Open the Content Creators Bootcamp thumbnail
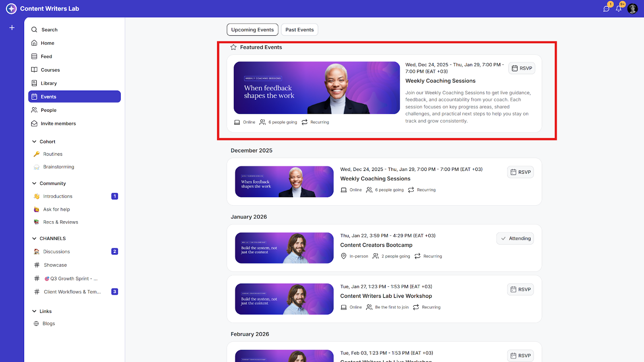Viewport: 644px width, 362px height. pyautogui.click(x=284, y=248)
